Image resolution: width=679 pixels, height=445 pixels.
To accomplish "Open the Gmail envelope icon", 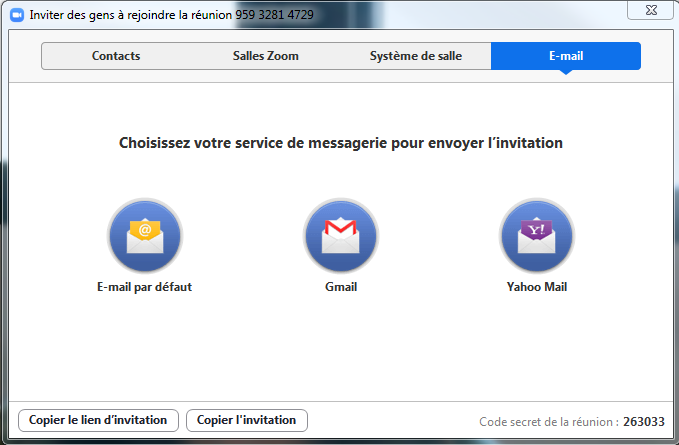I will pos(341,236).
